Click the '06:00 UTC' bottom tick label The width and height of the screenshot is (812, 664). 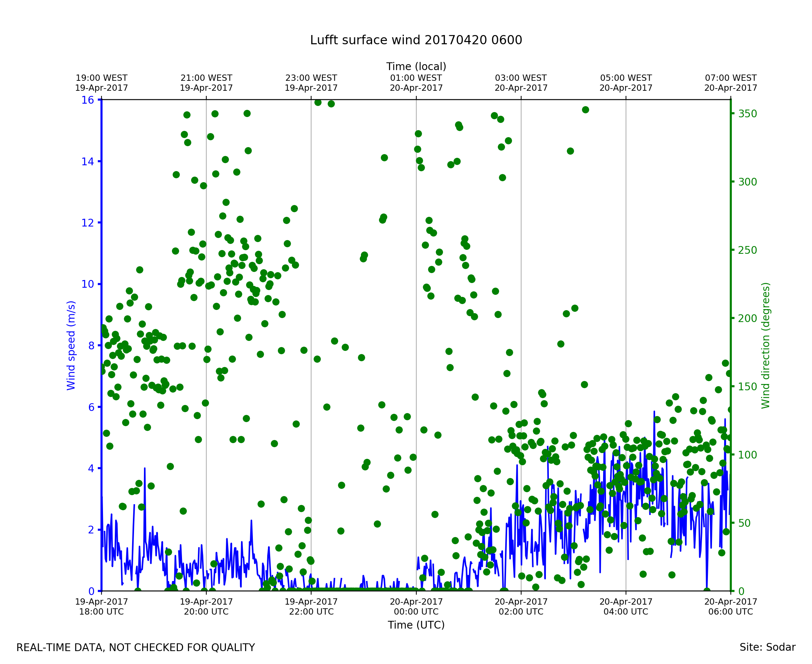coord(730,612)
